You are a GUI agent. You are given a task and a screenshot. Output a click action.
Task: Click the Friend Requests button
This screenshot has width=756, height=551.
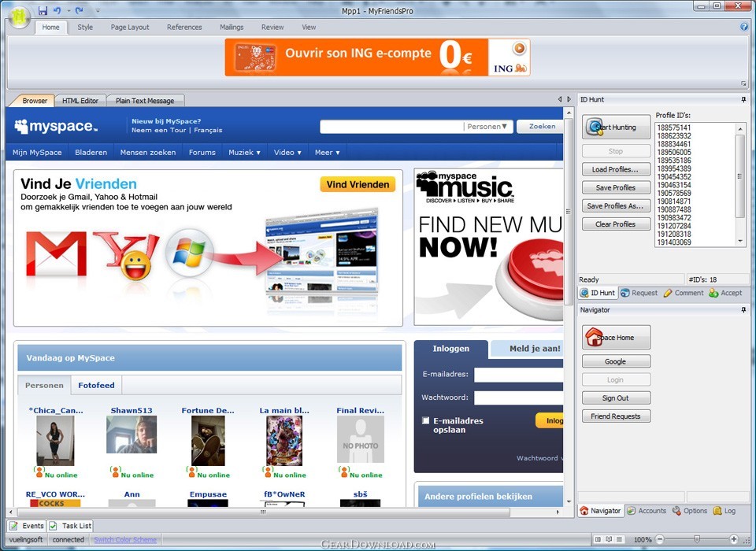pos(616,416)
